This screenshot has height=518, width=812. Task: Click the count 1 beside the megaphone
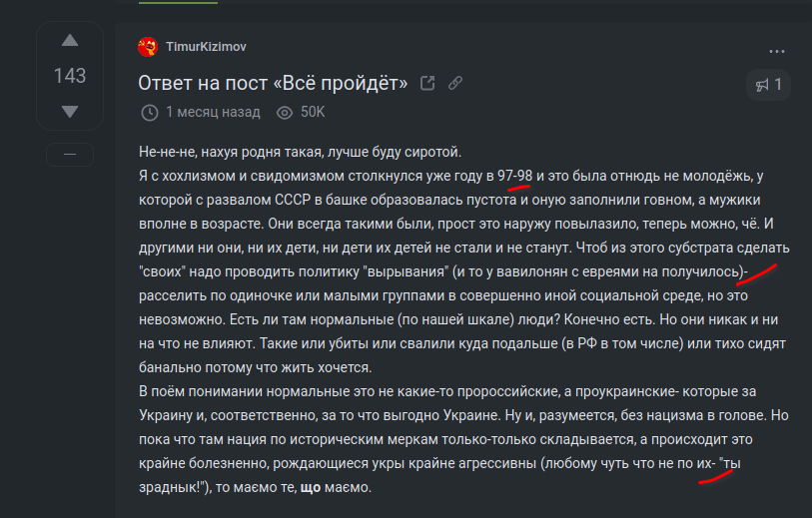778,86
